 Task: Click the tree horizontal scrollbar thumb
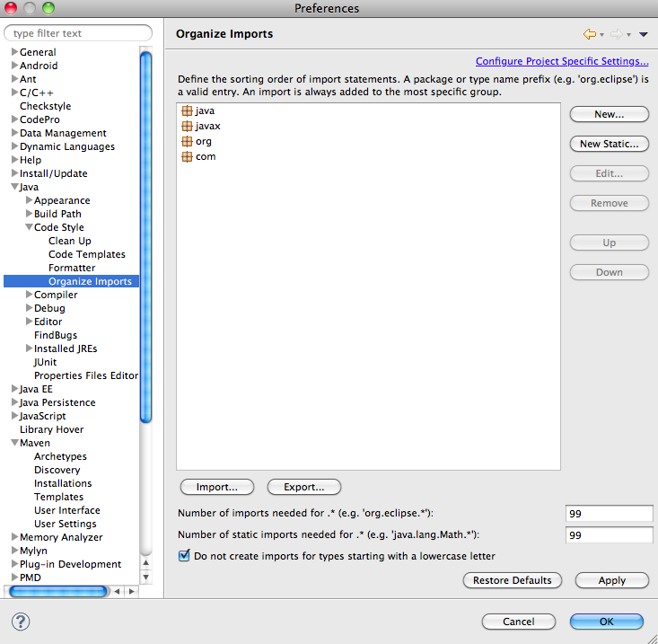click(58, 591)
